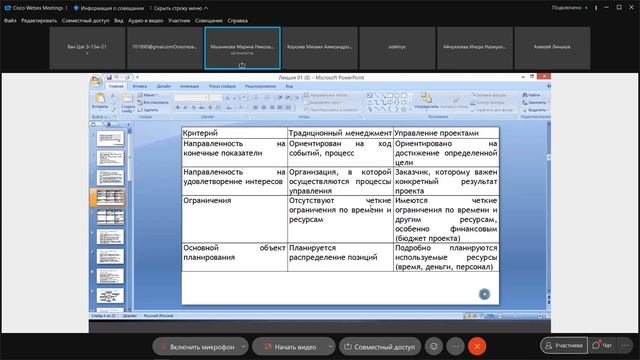Click Русский (Россия) language in status bar
The height and width of the screenshot is (360, 640).
(x=158, y=316)
